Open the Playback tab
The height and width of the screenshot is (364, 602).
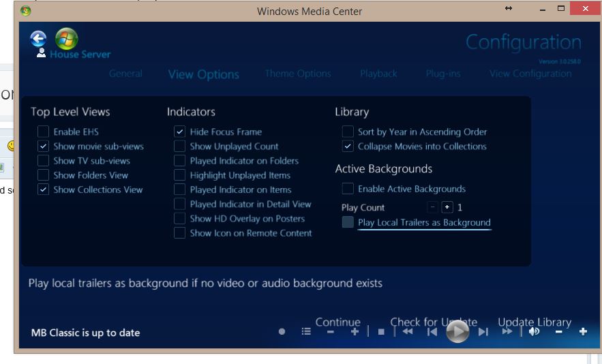tap(378, 74)
